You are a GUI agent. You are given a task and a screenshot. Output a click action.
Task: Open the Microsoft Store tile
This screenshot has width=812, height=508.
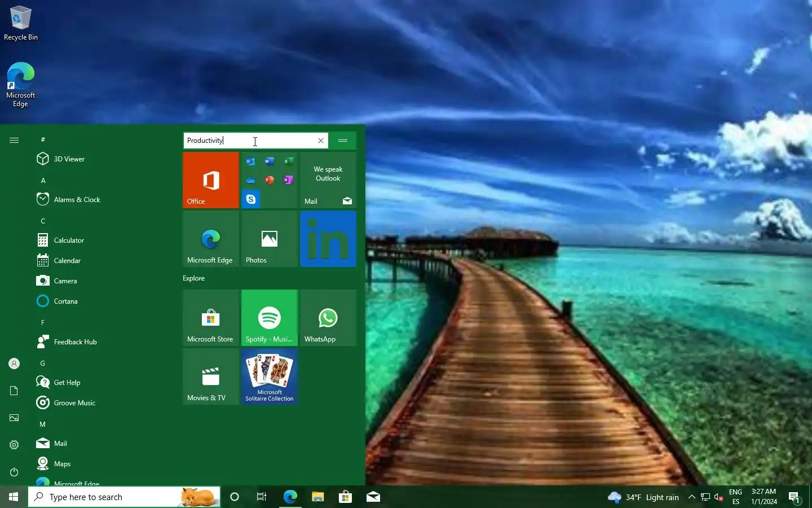pos(211,318)
